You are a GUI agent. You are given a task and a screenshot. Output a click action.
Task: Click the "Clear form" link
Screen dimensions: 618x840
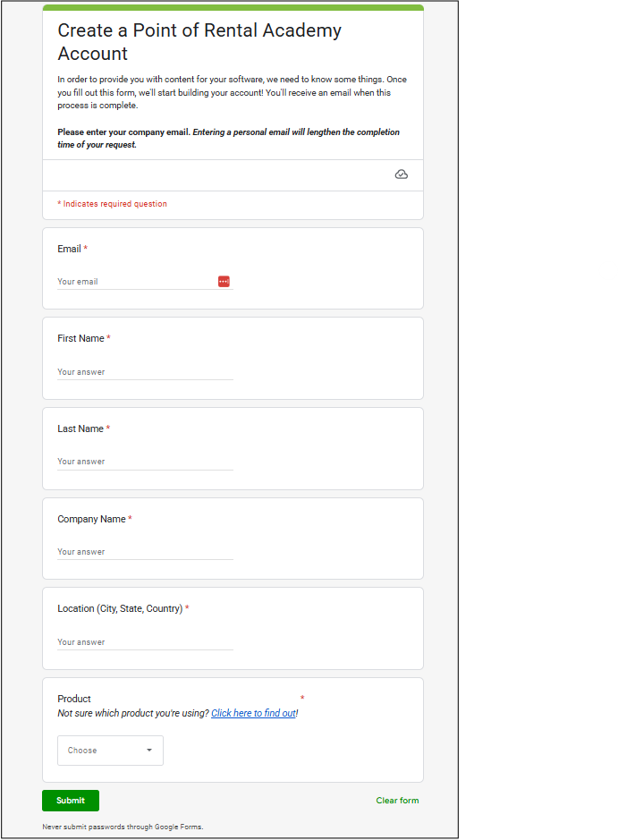(x=397, y=801)
